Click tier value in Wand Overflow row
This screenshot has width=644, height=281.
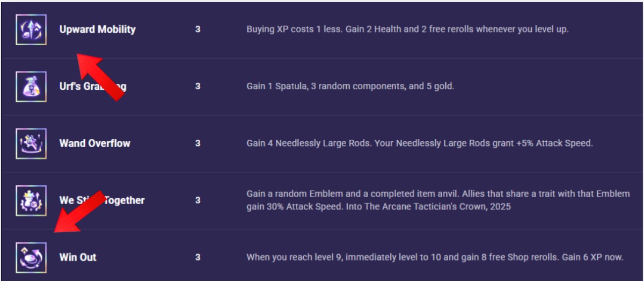[198, 143]
